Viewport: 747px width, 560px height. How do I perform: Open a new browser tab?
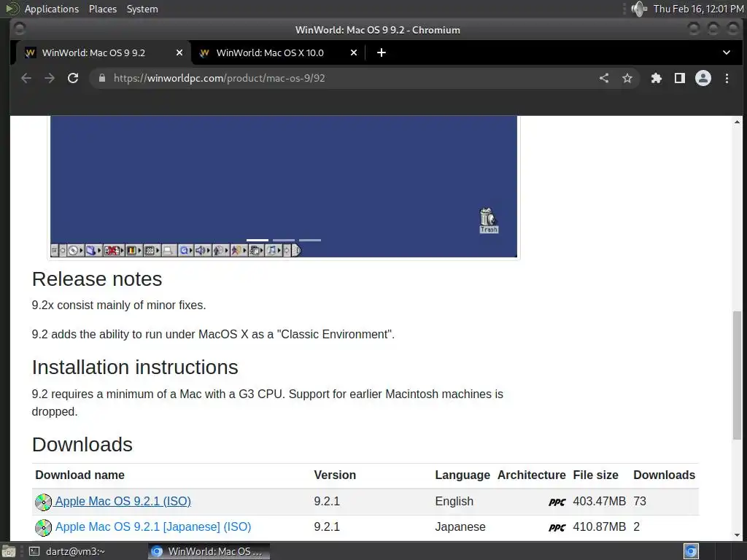point(381,52)
